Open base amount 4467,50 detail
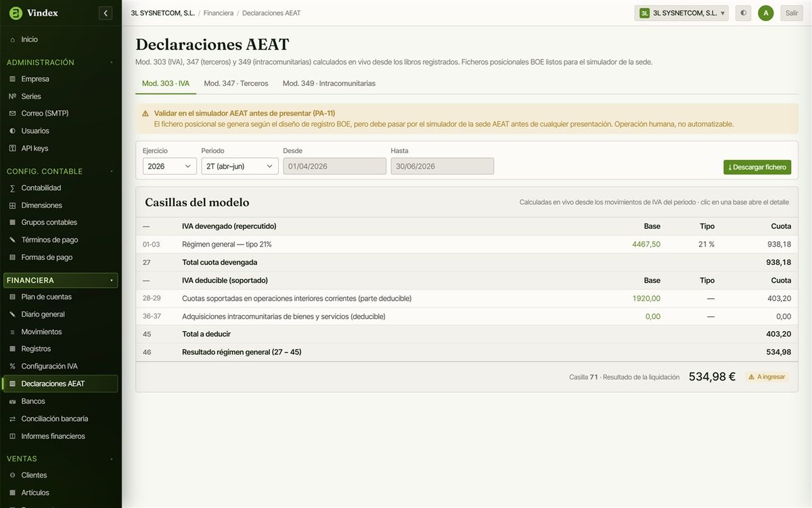 646,245
